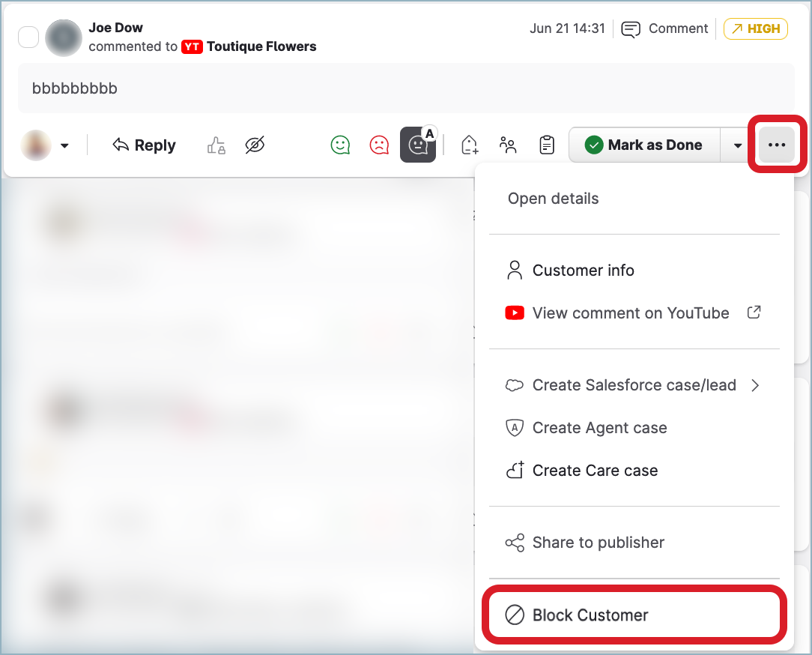Image resolution: width=812 pixels, height=655 pixels.
Task: Select the checkbox beside Joe Dow's comment
Action: [x=28, y=37]
